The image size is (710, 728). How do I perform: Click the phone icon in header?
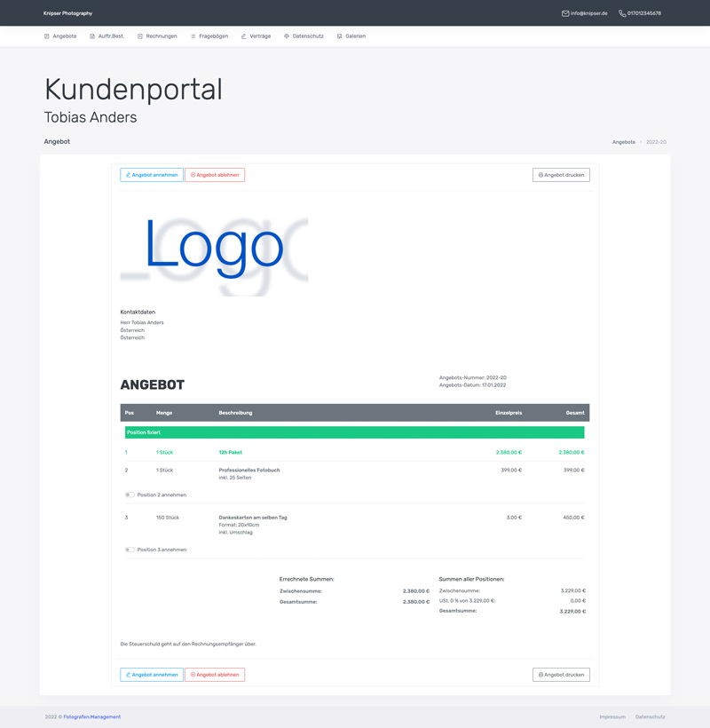click(622, 13)
